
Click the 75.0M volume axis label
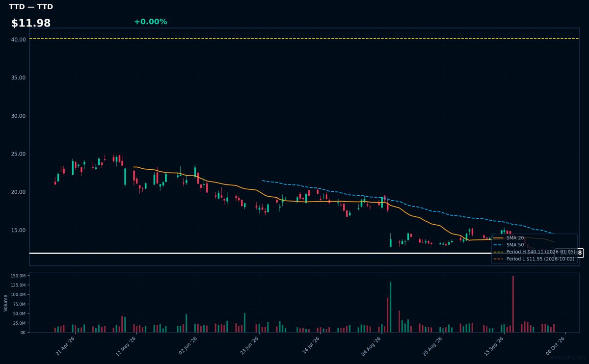coord(19,304)
